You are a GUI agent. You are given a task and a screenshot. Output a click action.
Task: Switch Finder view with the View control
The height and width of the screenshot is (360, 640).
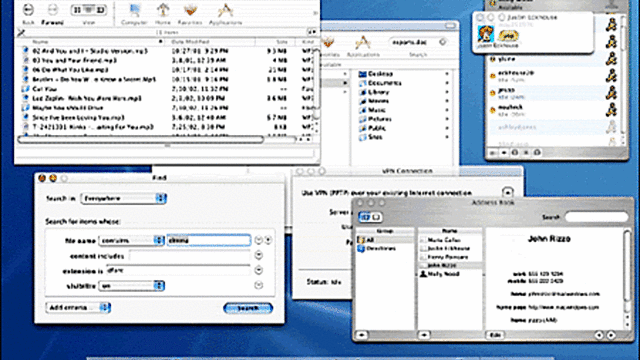click(x=89, y=9)
